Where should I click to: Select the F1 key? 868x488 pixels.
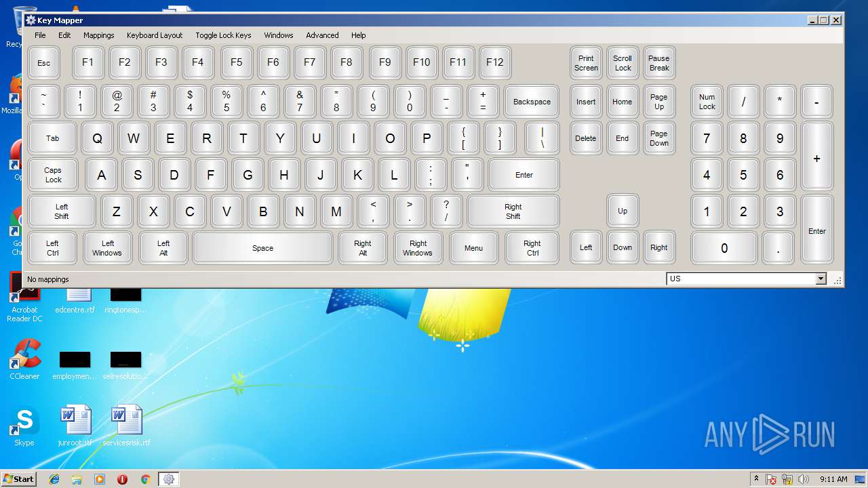tap(88, 62)
